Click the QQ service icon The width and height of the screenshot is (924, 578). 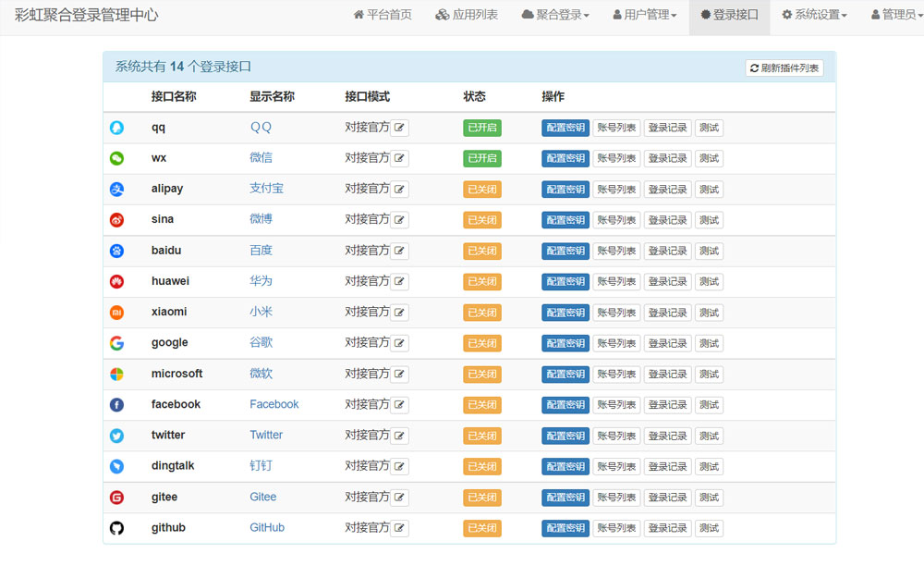coord(116,127)
